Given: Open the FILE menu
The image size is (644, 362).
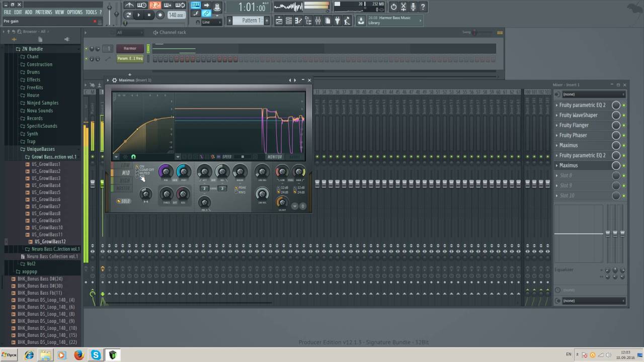Looking at the screenshot, I should [x=8, y=12].
